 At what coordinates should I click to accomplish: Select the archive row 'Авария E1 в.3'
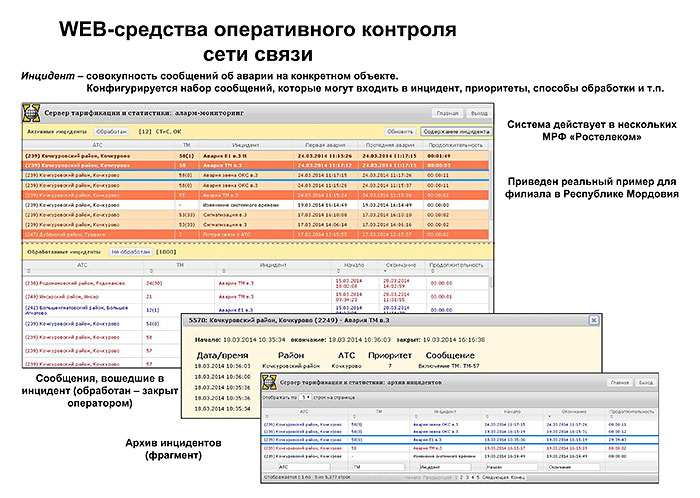coord(460,440)
